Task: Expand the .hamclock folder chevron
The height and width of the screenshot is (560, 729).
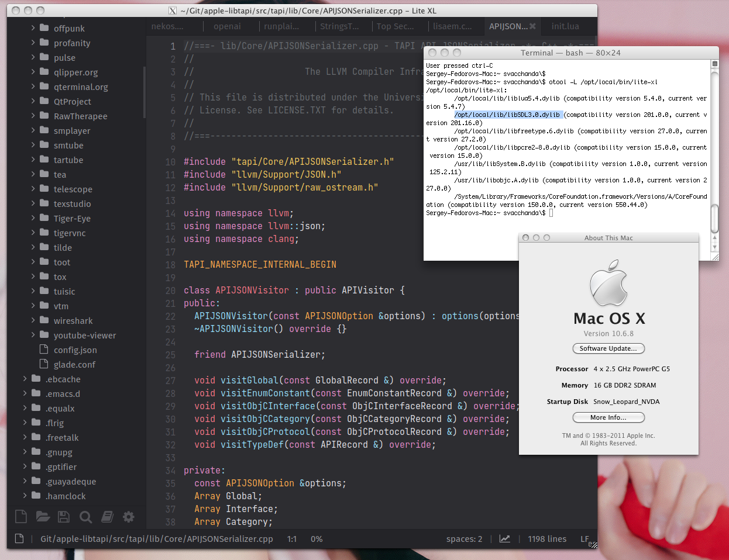Action: click(25, 495)
